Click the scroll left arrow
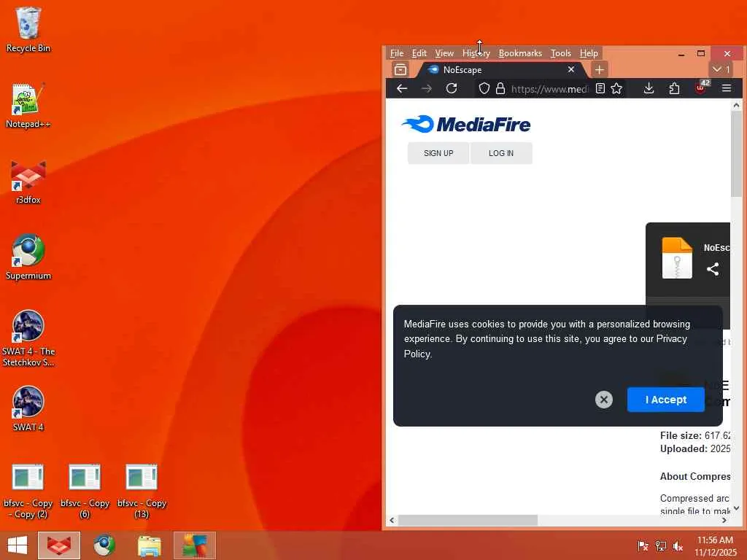747x560 pixels. [392, 520]
